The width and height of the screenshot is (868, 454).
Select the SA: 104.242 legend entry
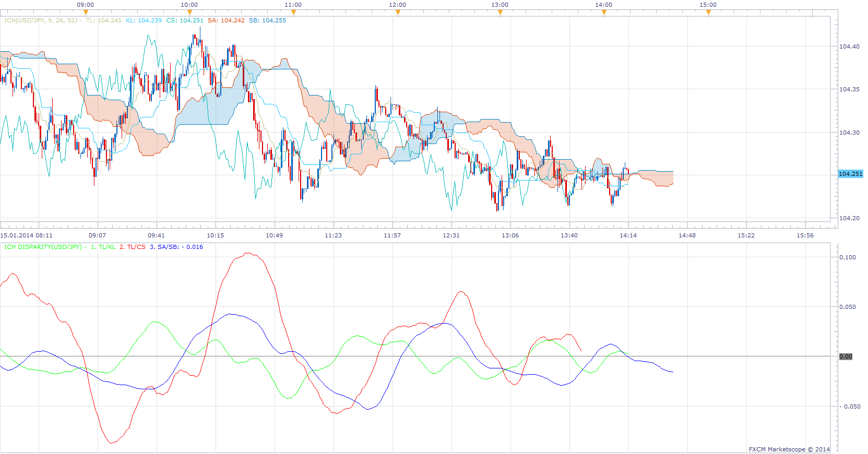pos(226,20)
